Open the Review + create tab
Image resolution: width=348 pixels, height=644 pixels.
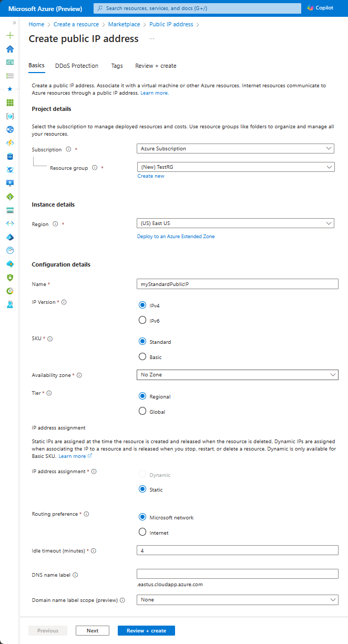point(156,66)
